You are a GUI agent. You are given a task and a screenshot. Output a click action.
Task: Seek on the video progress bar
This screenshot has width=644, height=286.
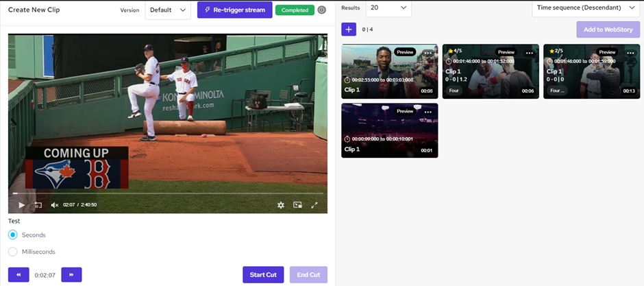(168, 193)
